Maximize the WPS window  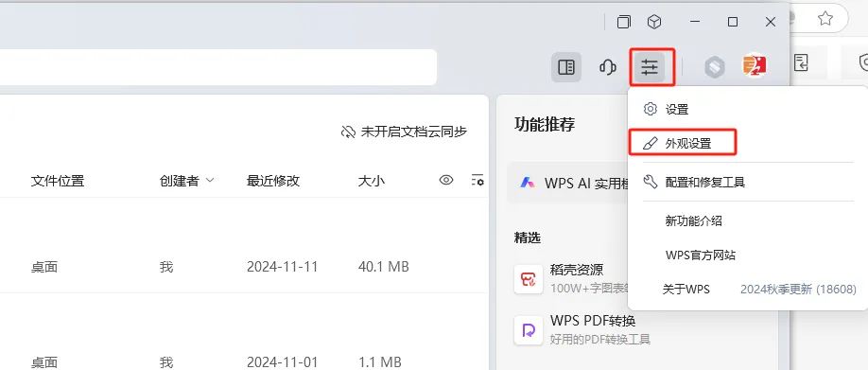tap(733, 22)
